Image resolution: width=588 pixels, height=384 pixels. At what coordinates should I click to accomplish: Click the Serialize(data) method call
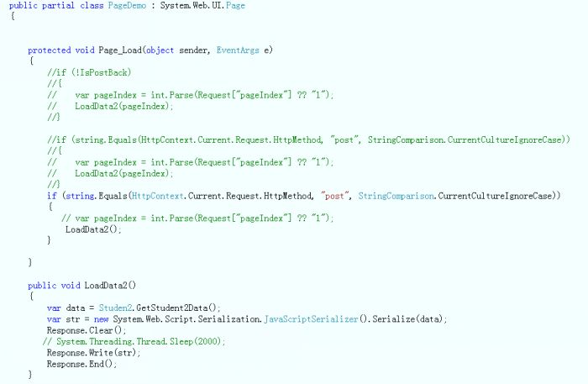coord(402,318)
